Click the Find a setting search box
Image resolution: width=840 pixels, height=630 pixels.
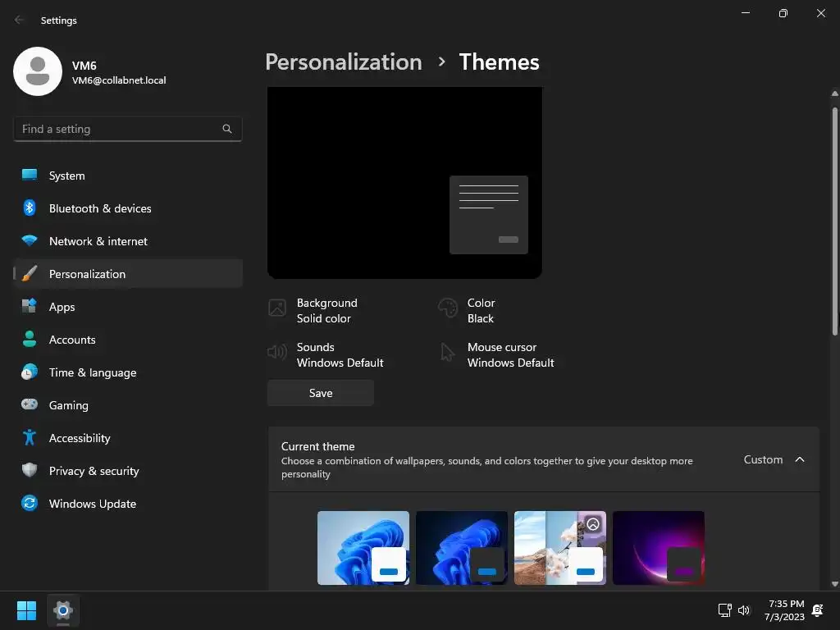click(127, 129)
